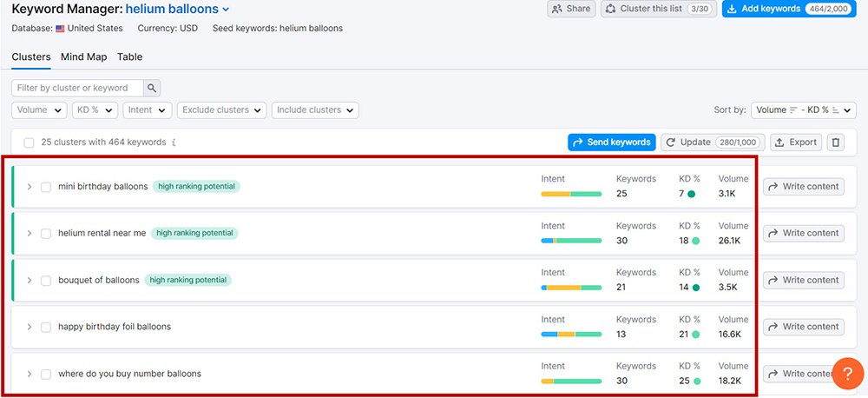868x398 pixels.
Task: Open the Volume filter dropdown
Action: (x=39, y=110)
